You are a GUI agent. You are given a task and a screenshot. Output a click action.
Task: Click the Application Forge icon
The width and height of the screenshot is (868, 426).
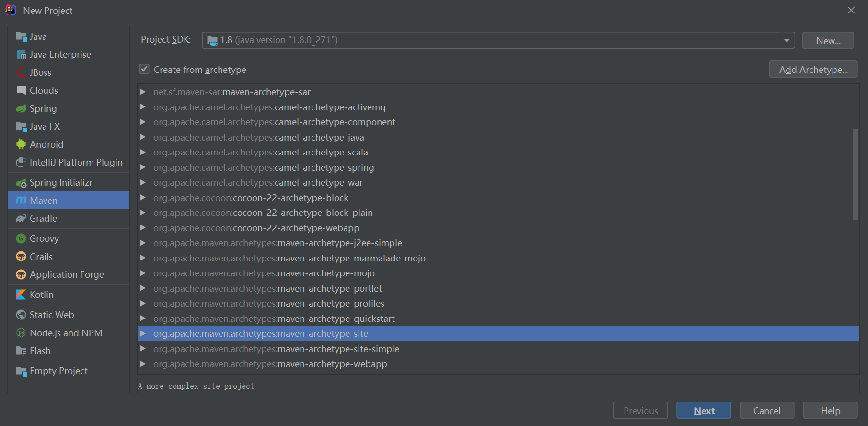21,274
